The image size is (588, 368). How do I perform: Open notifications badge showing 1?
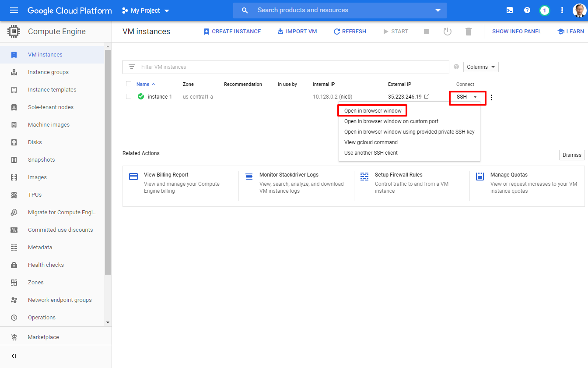[545, 10]
